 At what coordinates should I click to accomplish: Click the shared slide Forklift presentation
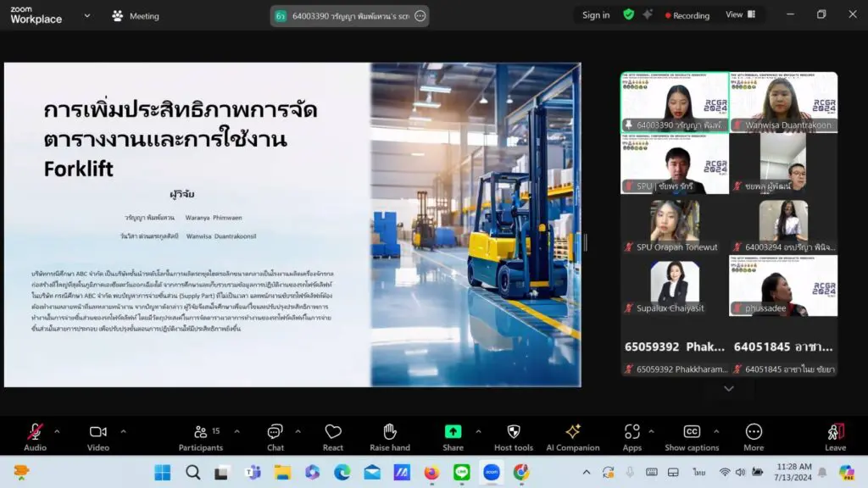[292, 225]
